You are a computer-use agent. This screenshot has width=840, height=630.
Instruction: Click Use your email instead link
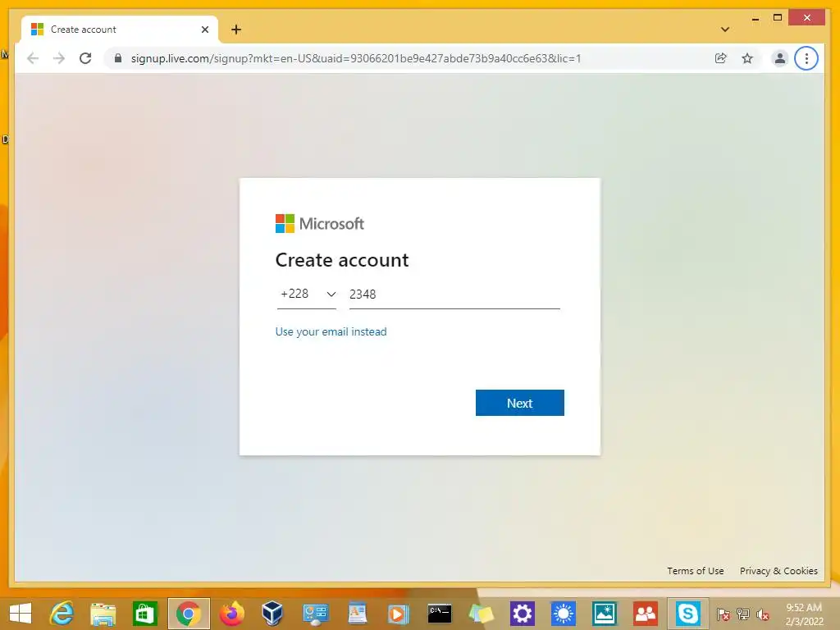click(331, 331)
